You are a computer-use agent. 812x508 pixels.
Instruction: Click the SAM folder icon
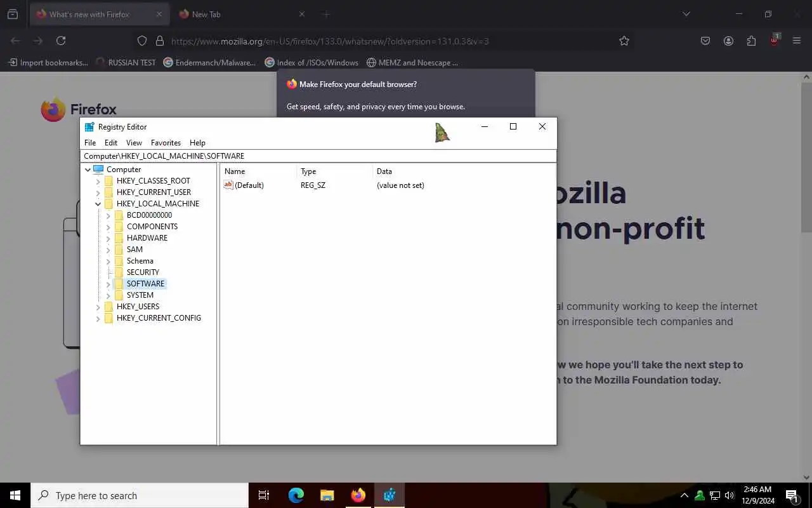pos(119,250)
